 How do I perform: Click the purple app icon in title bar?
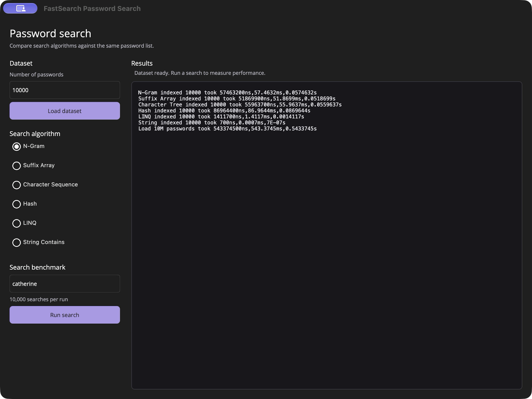pyautogui.click(x=20, y=8)
